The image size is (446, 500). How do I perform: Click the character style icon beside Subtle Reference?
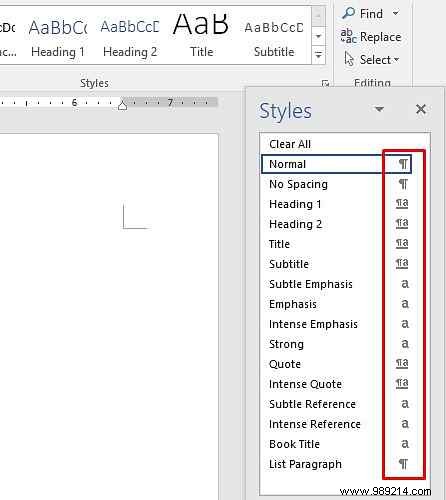coord(405,404)
